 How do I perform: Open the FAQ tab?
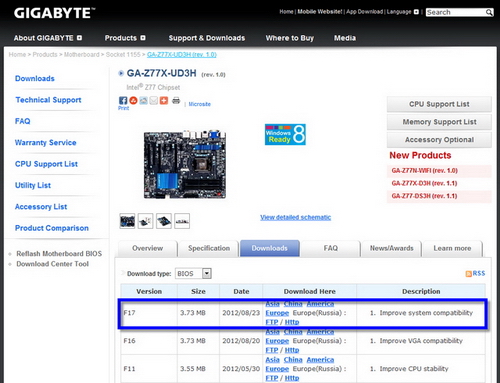[331, 248]
